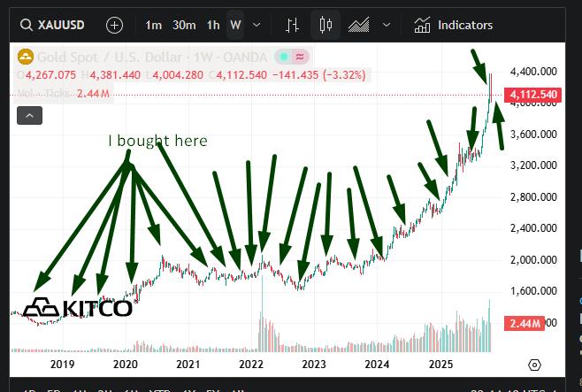Switch to area chart style
This screenshot has height=392, width=582.
pyautogui.click(x=358, y=26)
